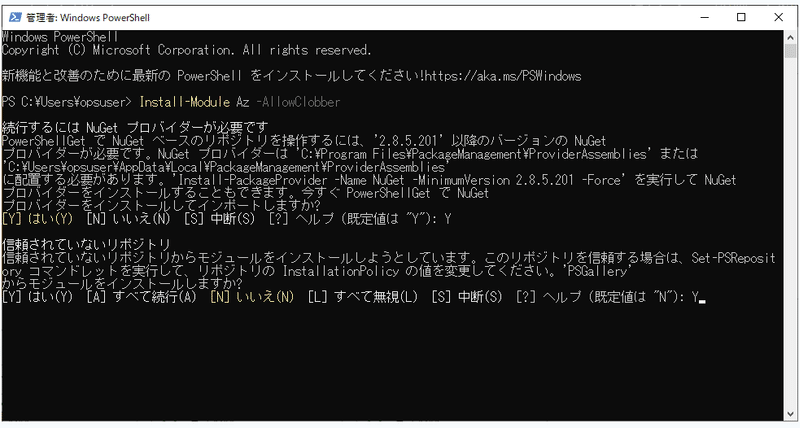Click the PowerShell icon in title bar
The height and width of the screenshot is (428, 800).
click(x=15, y=17)
